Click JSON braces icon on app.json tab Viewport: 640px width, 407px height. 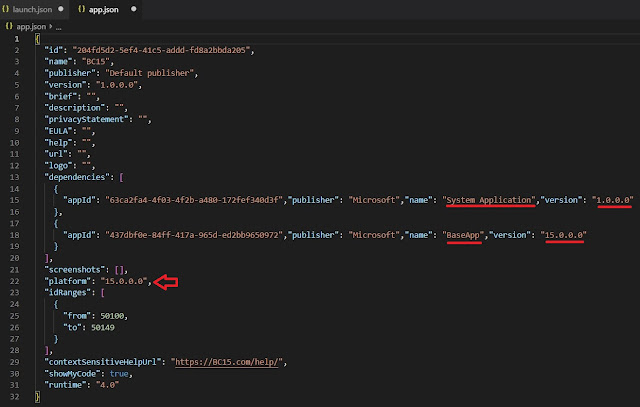pos(81,9)
